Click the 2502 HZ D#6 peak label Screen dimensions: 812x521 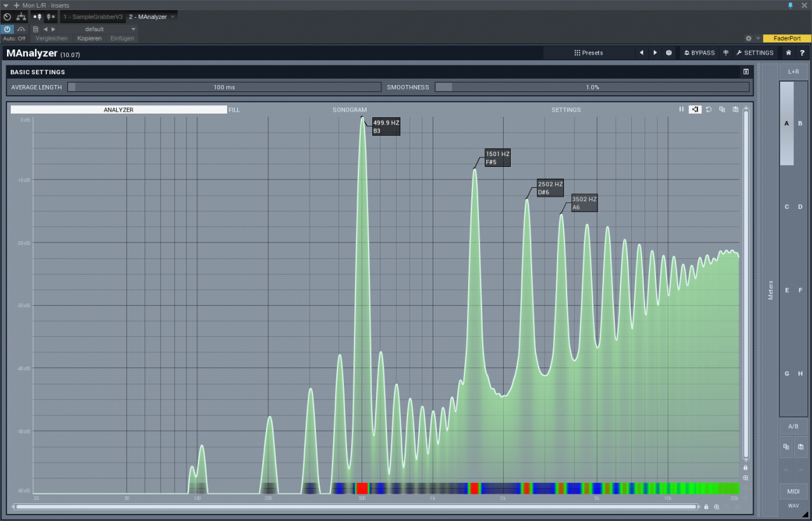[x=550, y=188]
